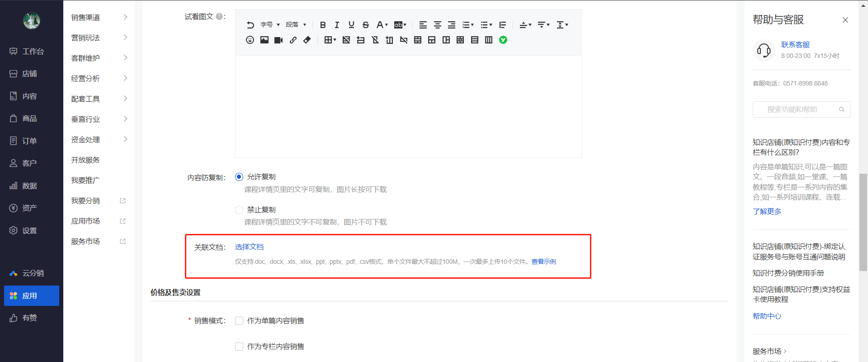The image size is (868, 362).
Task: Toggle underline formatting in the editor
Action: (x=351, y=25)
